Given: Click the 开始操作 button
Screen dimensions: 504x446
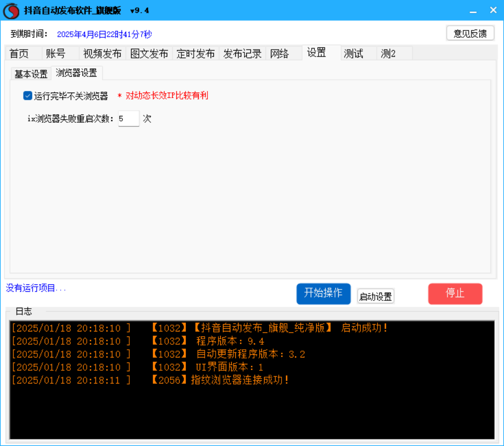Looking at the screenshot, I should [x=324, y=294].
